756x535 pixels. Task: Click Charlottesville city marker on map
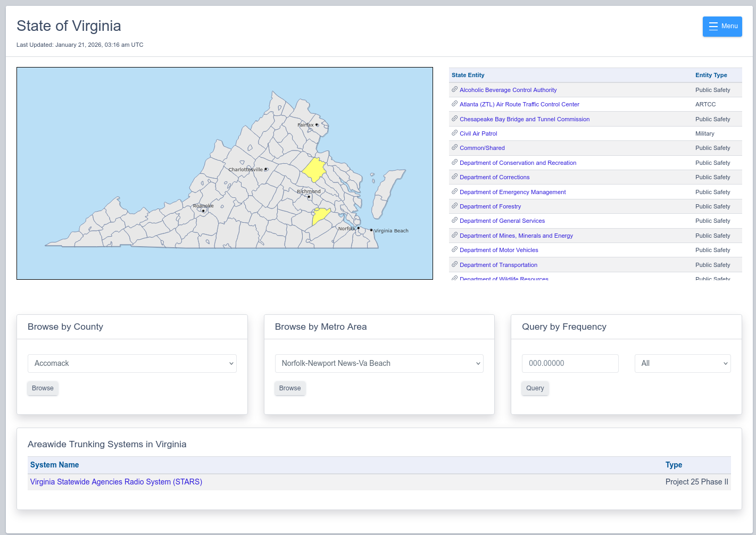pyautogui.click(x=266, y=170)
